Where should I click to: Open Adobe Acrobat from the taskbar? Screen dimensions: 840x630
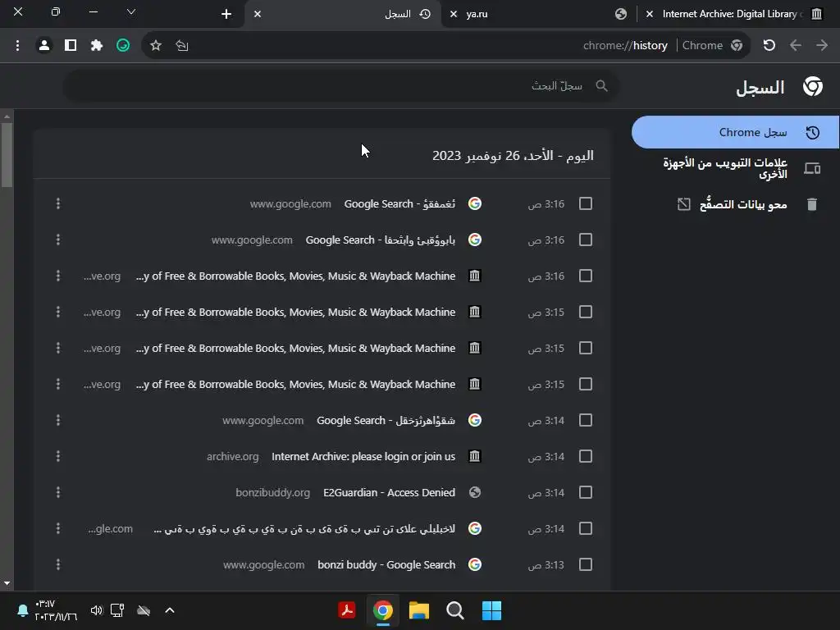pyautogui.click(x=347, y=610)
